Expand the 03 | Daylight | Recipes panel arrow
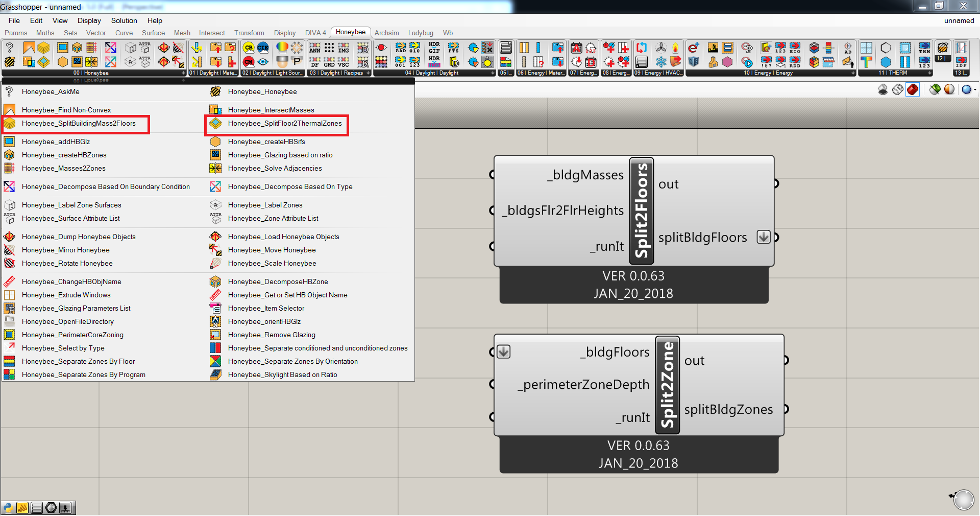This screenshot has height=516, width=980. tap(368, 73)
